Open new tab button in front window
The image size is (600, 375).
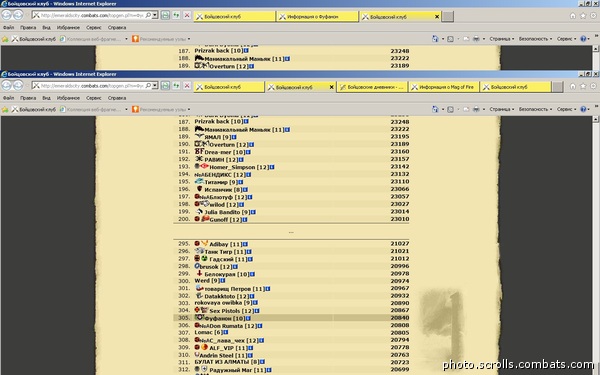(558, 87)
